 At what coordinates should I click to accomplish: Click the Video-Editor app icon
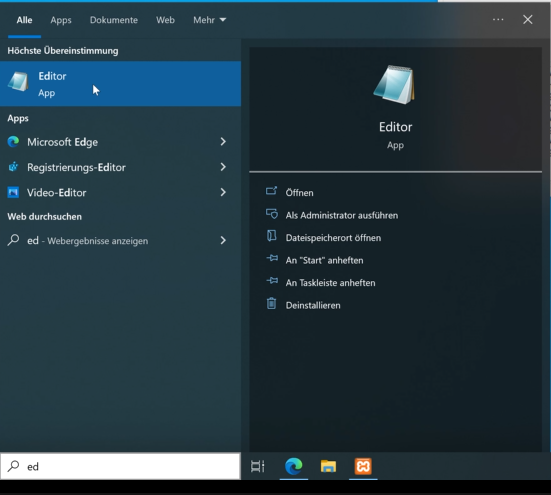pyautogui.click(x=13, y=192)
